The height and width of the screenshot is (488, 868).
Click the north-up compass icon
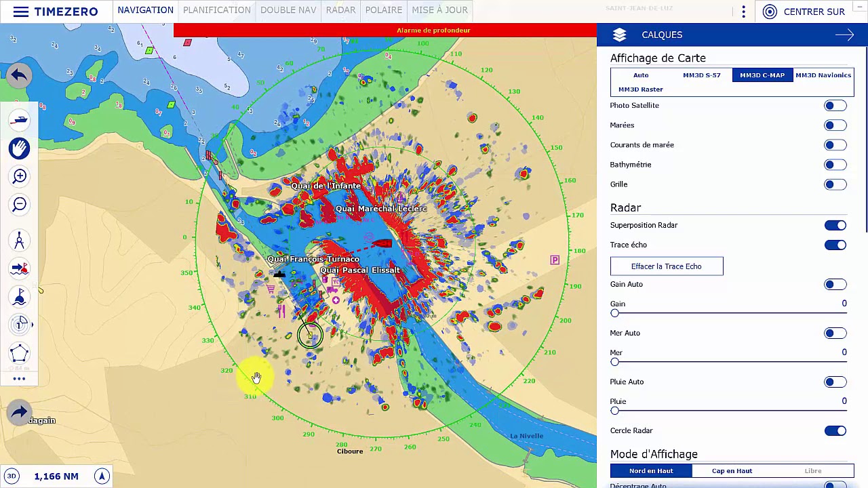tap(102, 476)
